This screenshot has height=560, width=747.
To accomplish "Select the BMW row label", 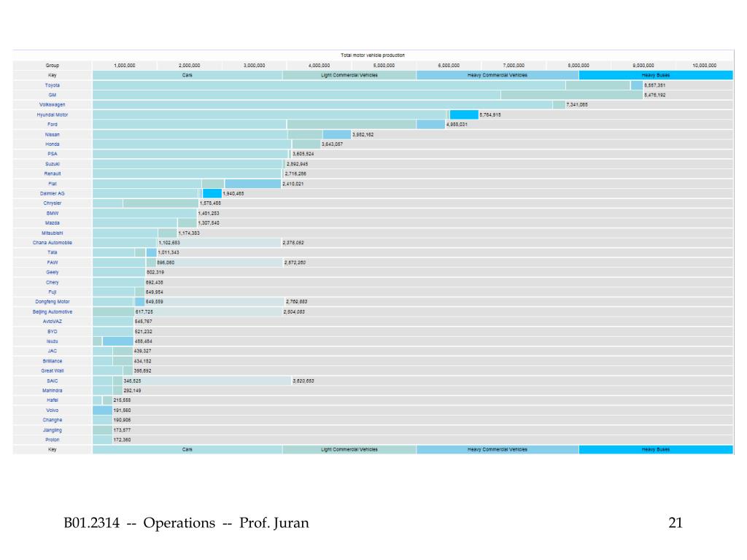I will (x=53, y=214).
